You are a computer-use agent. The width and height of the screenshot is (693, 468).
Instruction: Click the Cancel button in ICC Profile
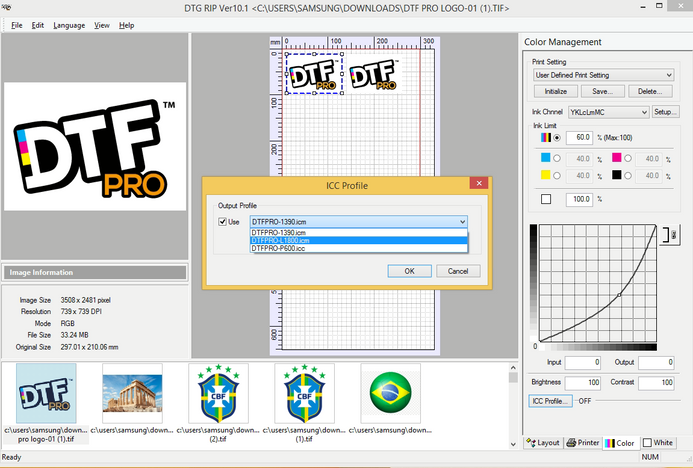coord(458,271)
